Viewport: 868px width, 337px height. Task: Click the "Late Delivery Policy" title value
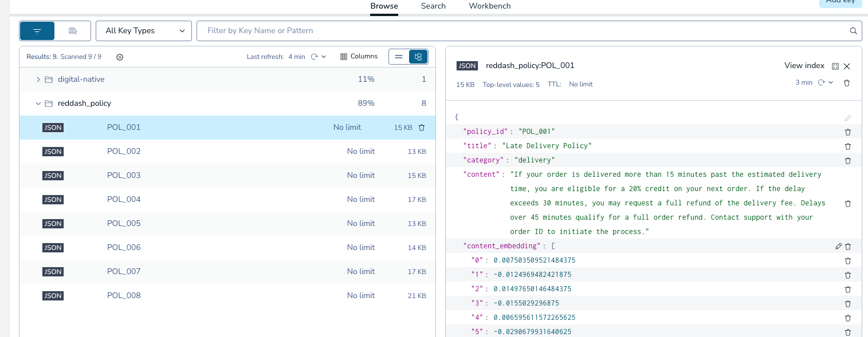(547, 146)
